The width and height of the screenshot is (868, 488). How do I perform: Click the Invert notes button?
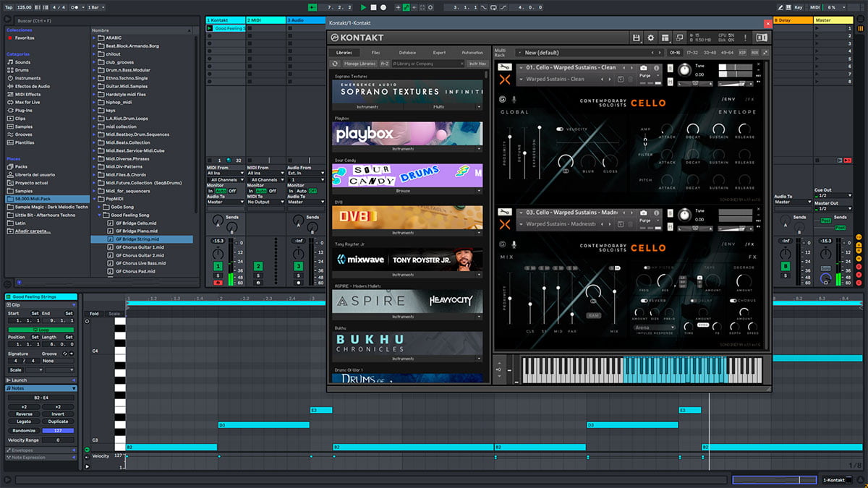pyautogui.click(x=58, y=414)
